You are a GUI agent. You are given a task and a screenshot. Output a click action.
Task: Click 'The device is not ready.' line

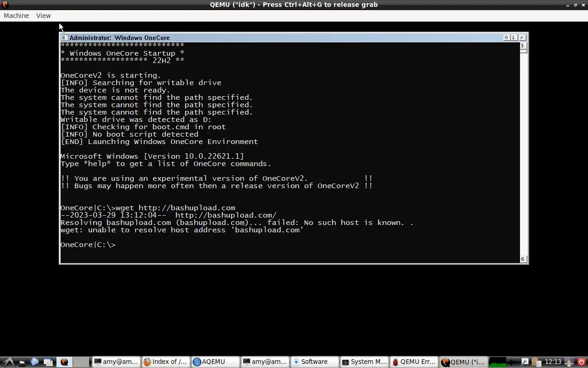(115, 90)
